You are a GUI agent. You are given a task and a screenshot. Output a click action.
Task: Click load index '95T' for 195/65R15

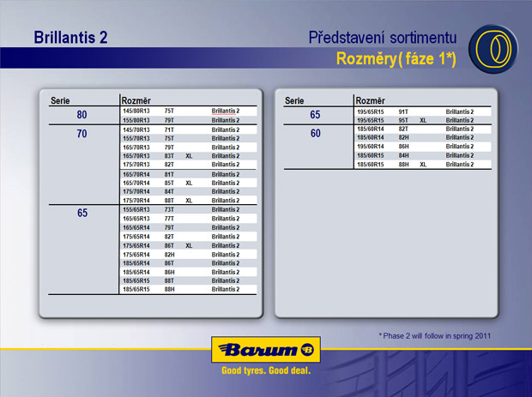[403, 120]
